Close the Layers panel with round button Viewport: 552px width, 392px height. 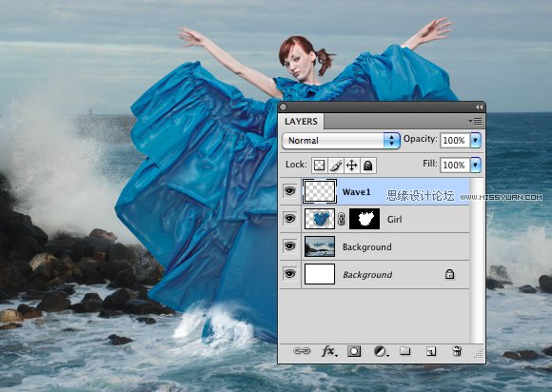(283, 107)
